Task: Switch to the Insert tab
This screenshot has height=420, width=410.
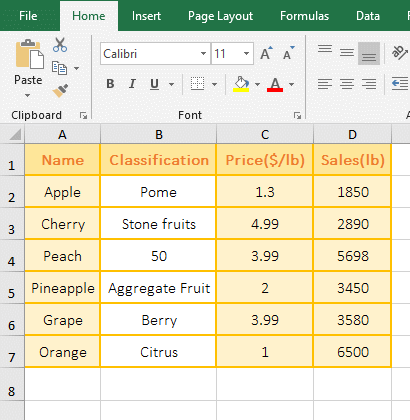Action: (146, 16)
